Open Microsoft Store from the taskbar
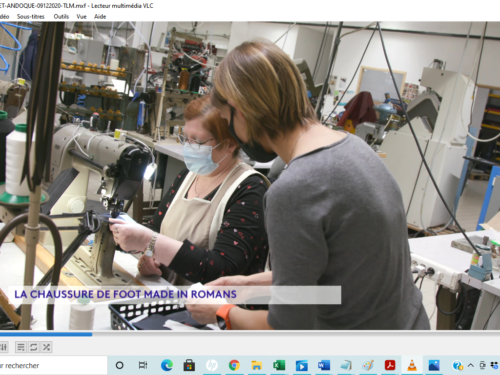The image size is (500, 375). 189,366
